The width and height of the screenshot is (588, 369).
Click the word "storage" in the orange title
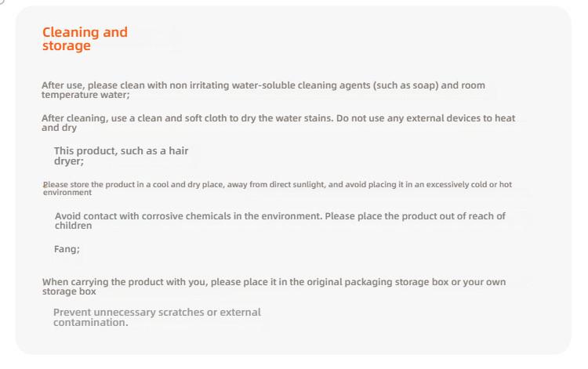pos(67,45)
